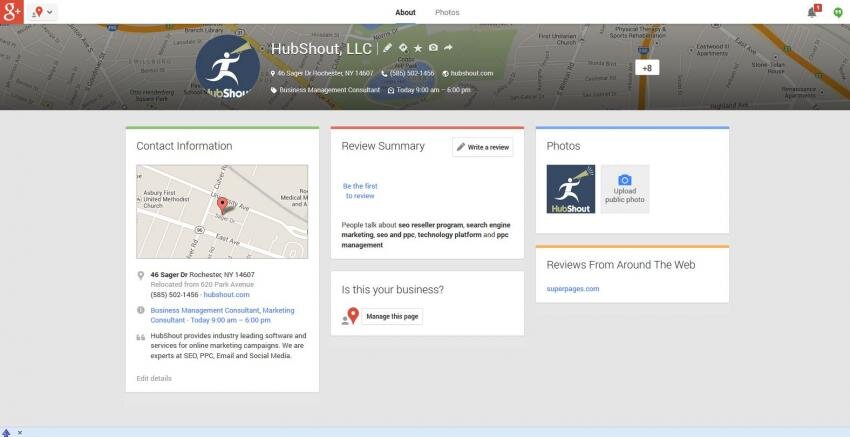
Task: Click Business Management Consultant tag in header
Action: [330, 90]
